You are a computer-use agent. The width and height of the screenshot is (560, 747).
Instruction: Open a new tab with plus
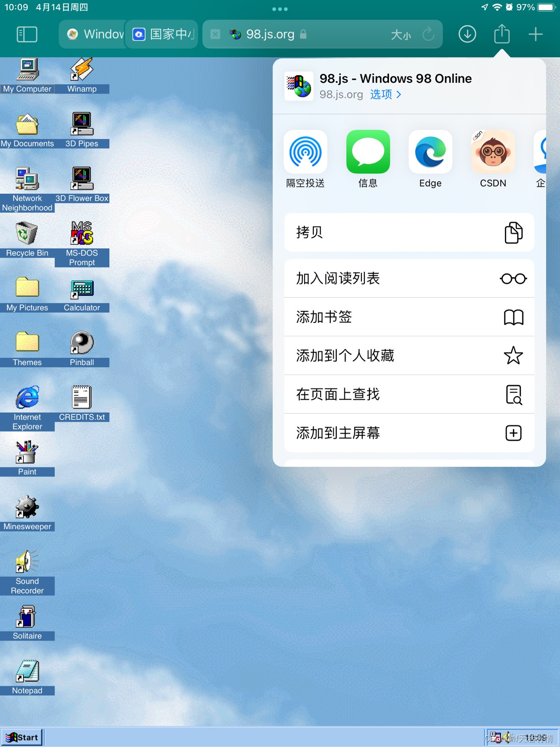point(535,34)
